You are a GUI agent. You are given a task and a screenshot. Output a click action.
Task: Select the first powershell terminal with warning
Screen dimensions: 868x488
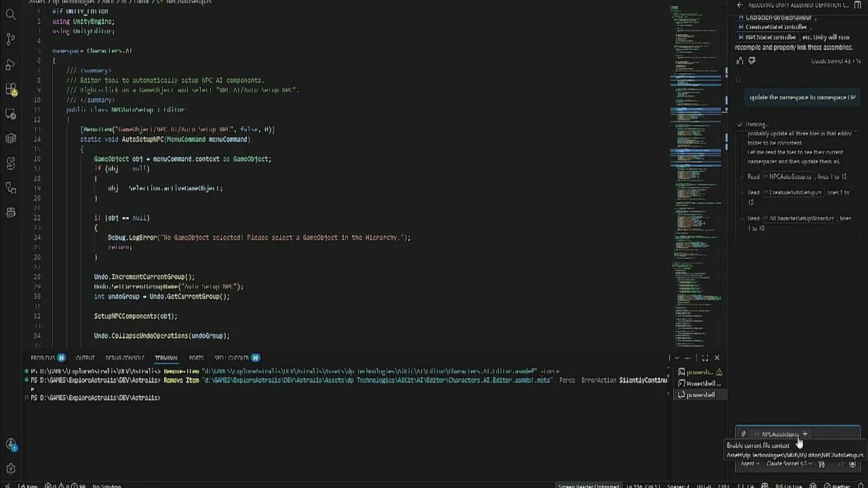(700, 372)
